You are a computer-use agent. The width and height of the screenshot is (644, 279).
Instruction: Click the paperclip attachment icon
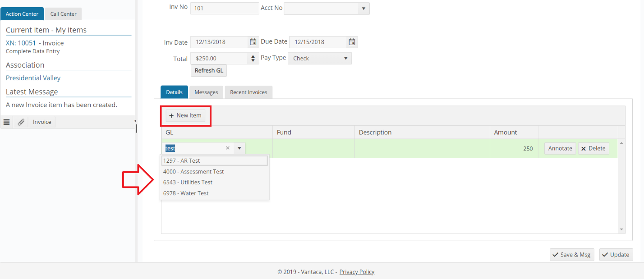21,122
